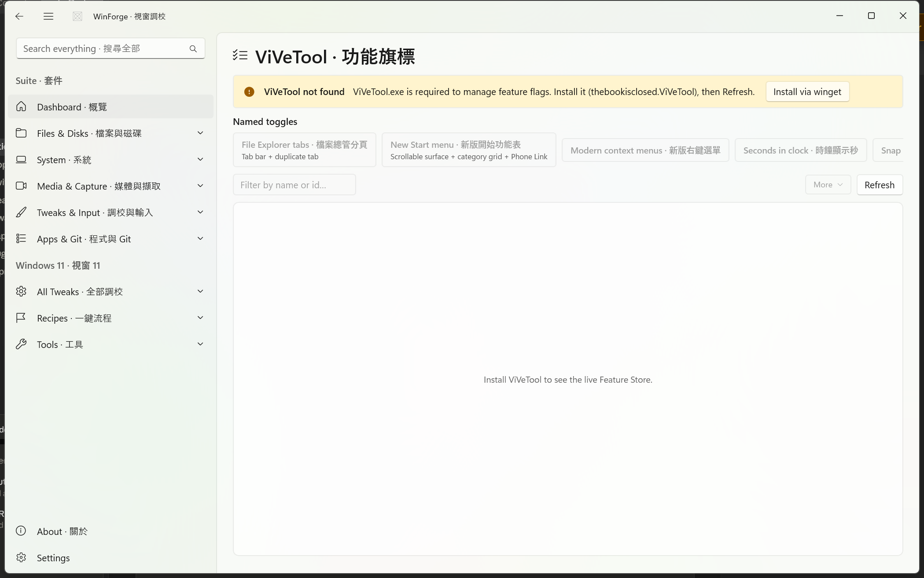The height and width of the screenshot is (578, 924).
Task: Expand Media & Capture chevron
Action: (200, 186)
